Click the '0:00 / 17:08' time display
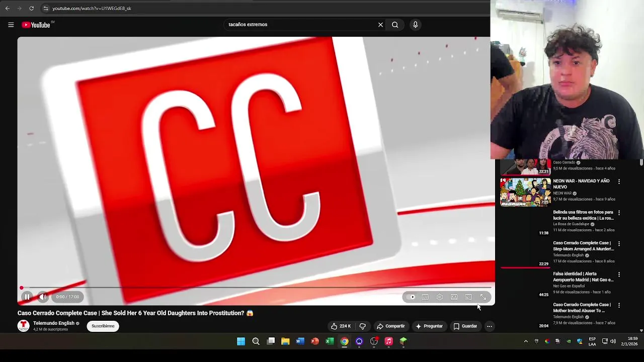This screenshot has width=644, height=362. (67, 297)
